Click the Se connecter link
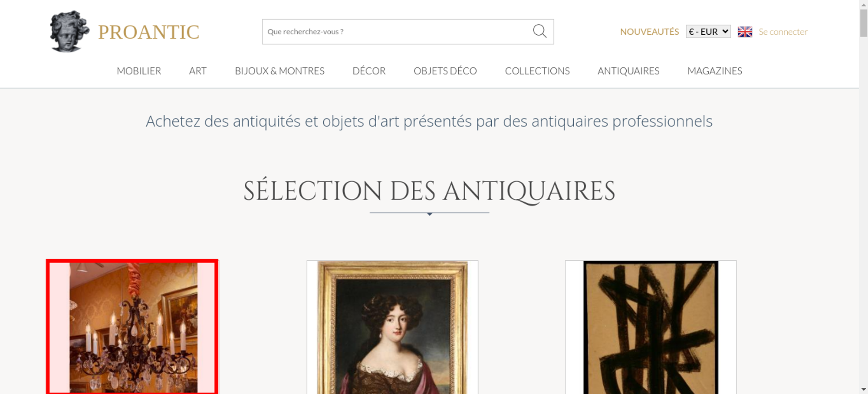The width and height of the screenshot is (868, 394). click(783, 32)
